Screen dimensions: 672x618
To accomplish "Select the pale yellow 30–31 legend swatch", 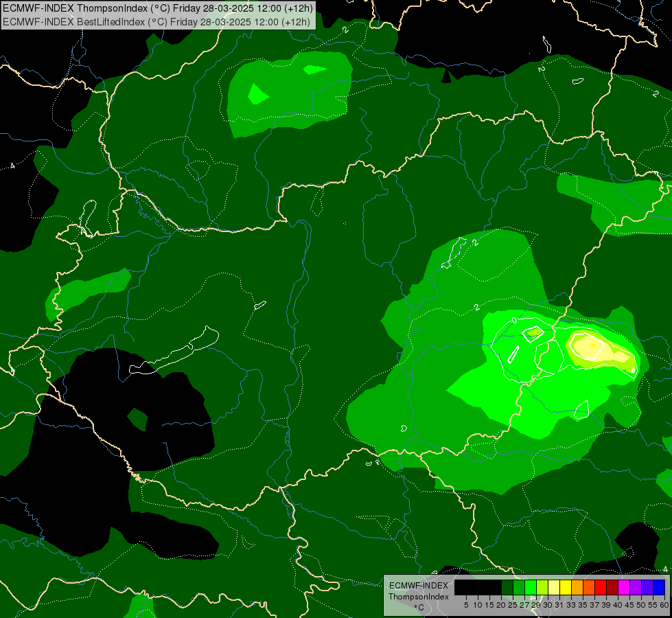I will 554,587.
